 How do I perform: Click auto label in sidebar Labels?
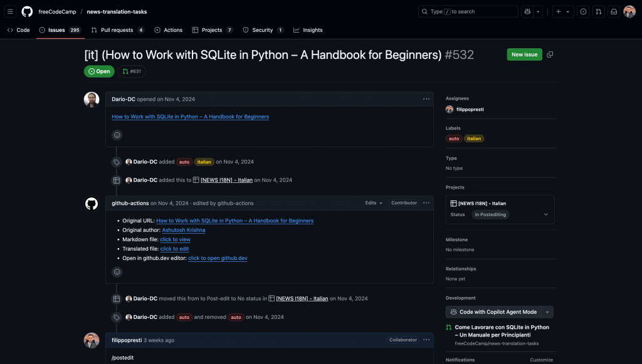coord(454,138)
